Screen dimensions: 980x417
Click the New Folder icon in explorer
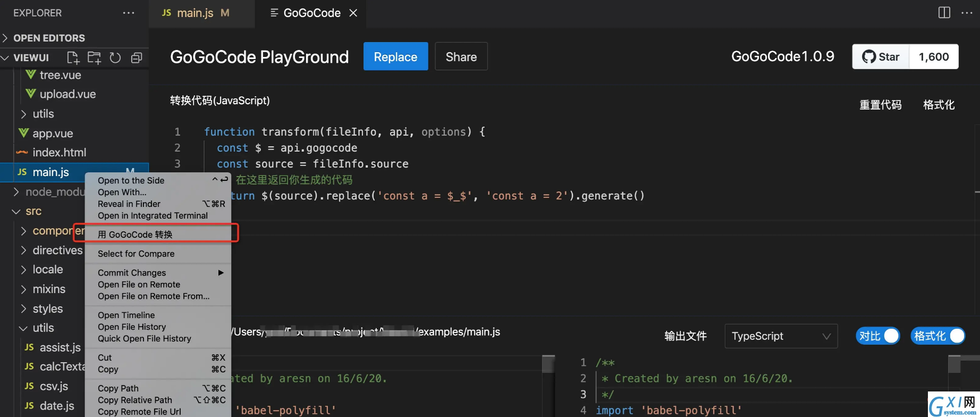pos(94,57)
